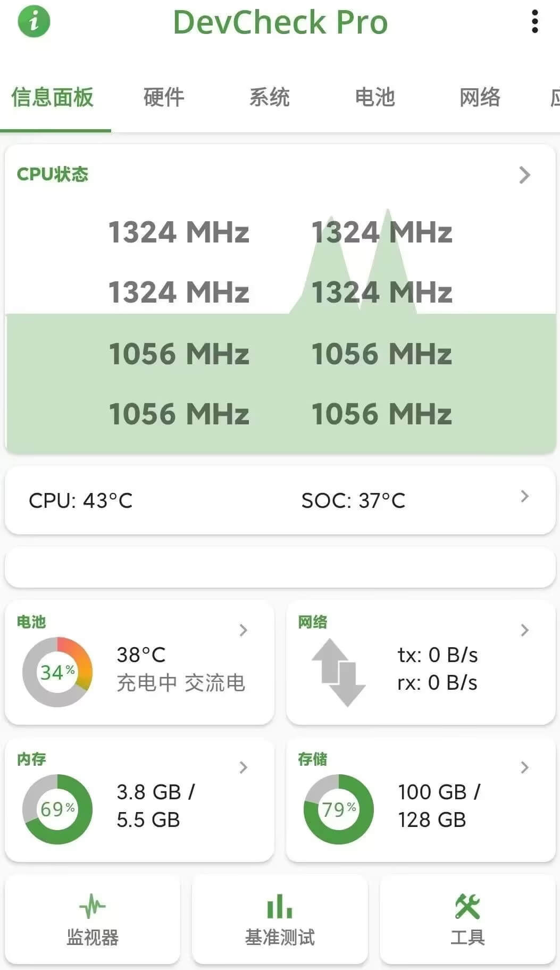Expand the 内存 card chevron
Screen dimensions: 560x970
(x=244, y=767)
